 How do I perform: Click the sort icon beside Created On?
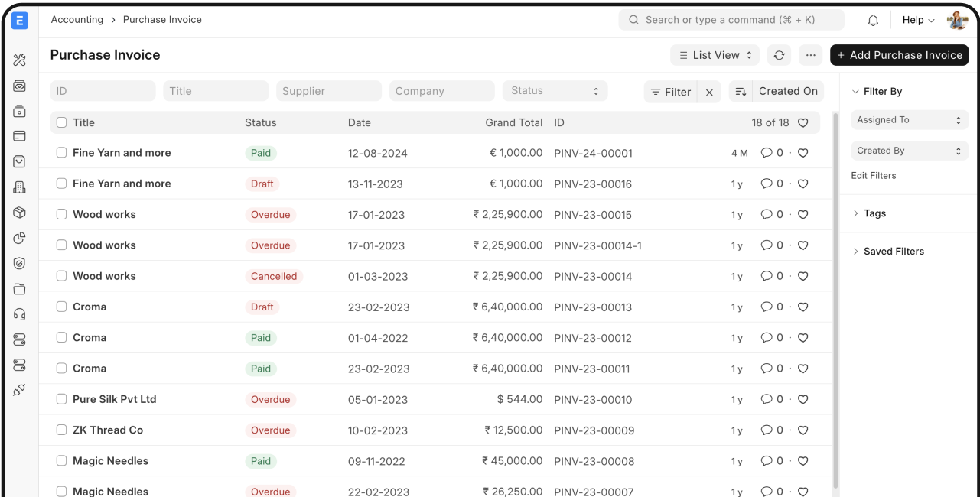point(741,91)
